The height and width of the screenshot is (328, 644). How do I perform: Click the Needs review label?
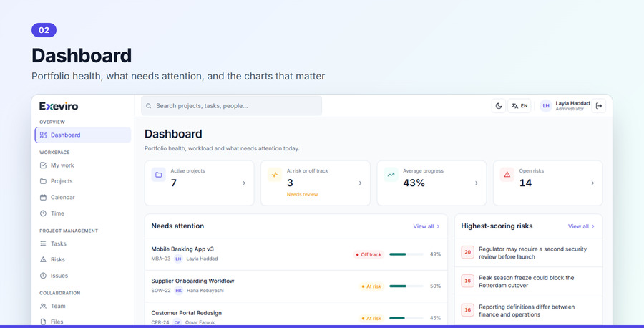tap(302, 194)
